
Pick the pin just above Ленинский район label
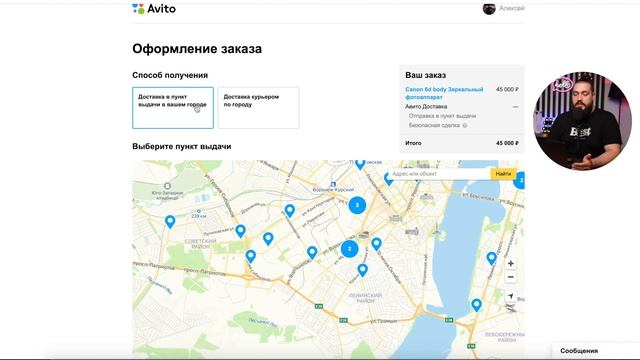point(362,270)
